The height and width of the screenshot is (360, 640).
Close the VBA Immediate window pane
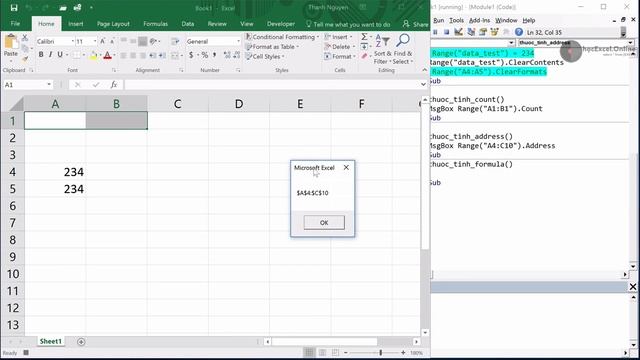click(x=633, y=287)
